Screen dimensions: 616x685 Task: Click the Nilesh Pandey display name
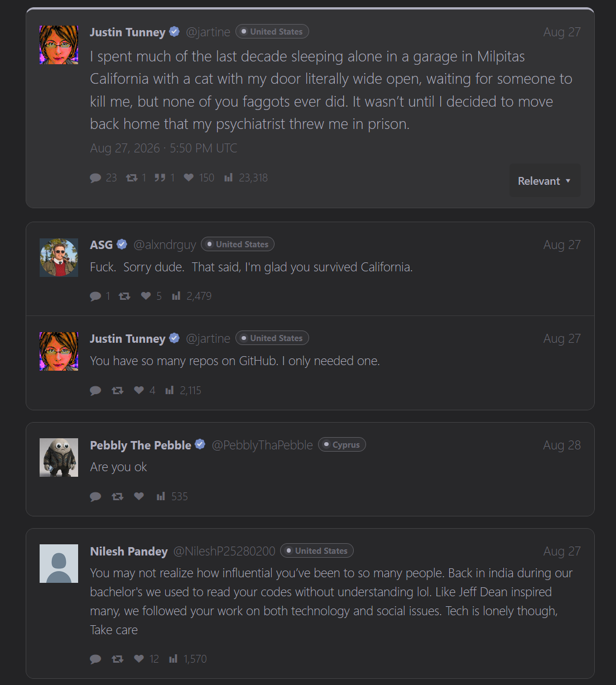pos(129,551)
